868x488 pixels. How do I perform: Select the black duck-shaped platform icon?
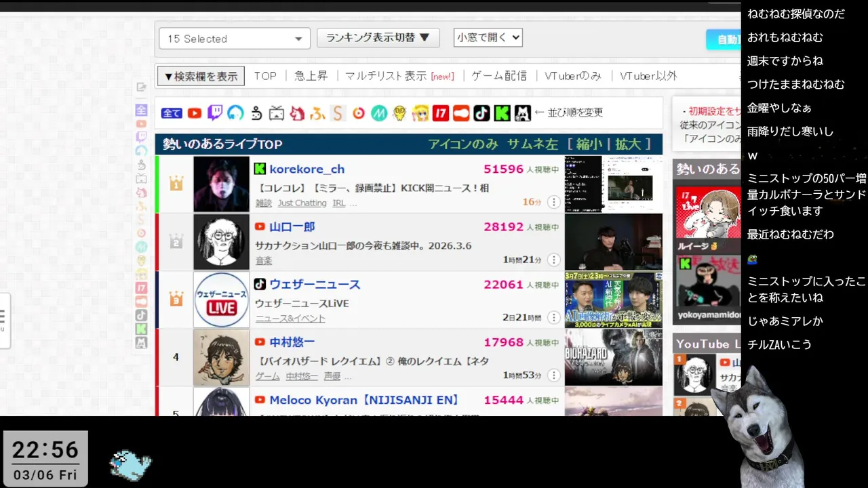[x=256, y=113]
